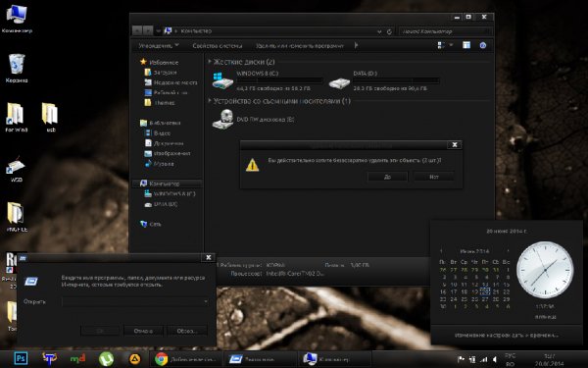Go back in the Explorer window
Viewport: 588px width, 368px height.
click(137, 30)
